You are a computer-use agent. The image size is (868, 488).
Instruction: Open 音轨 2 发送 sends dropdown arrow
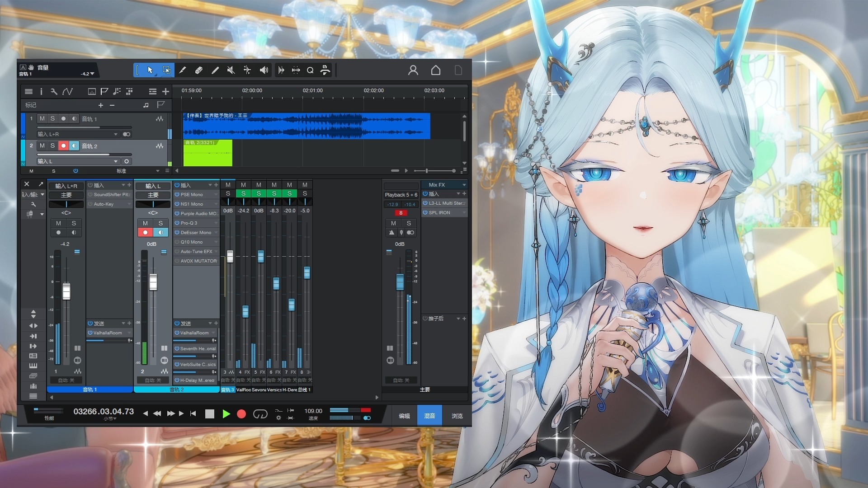pyautogui.click(x=210, y=323)
